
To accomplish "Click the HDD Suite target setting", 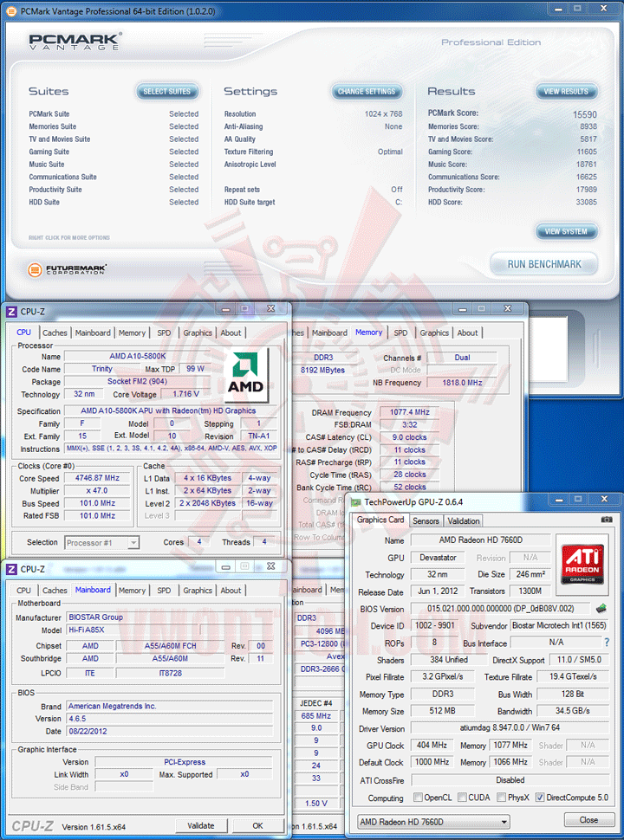I will tap(313, 202).
